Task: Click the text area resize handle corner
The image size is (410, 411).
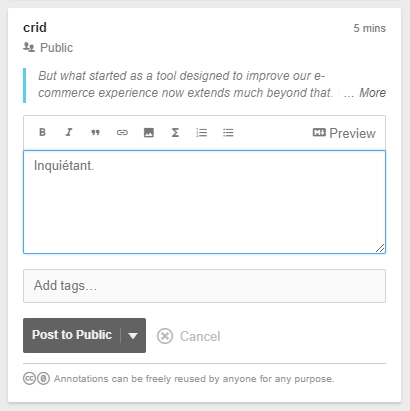Action: pos(380,248)
